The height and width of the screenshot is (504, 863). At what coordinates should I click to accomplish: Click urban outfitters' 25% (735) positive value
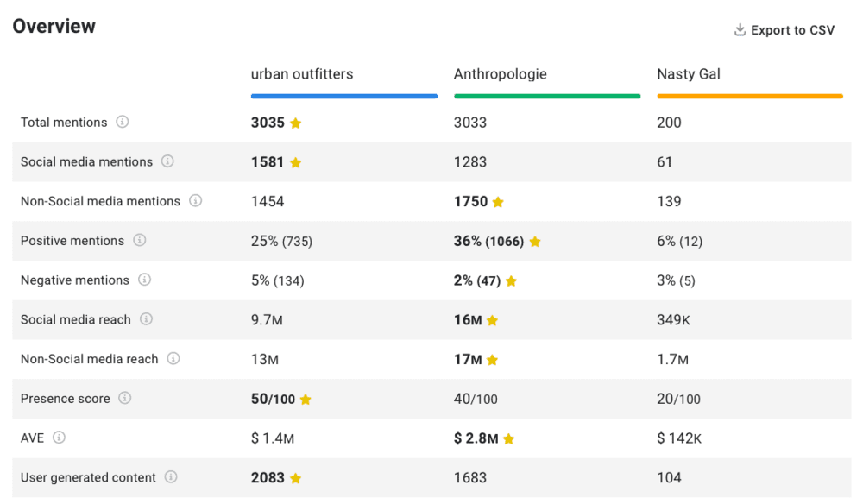(x=282, y=242)
